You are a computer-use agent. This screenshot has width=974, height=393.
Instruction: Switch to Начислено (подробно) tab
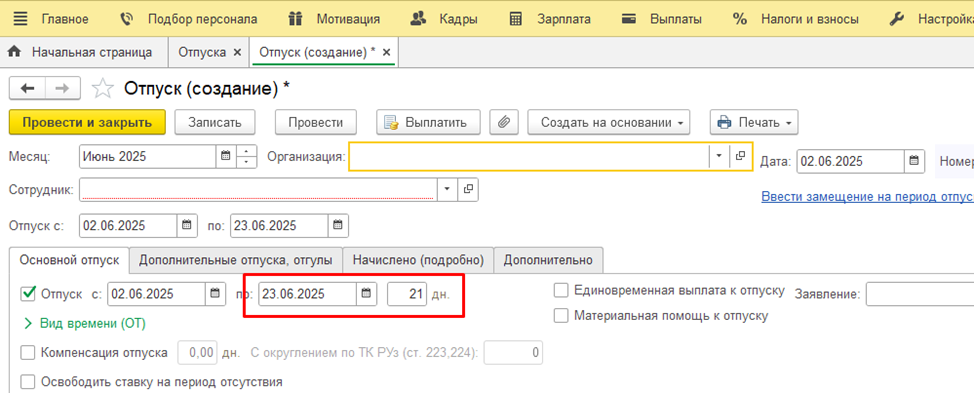(x=418, y=260)
